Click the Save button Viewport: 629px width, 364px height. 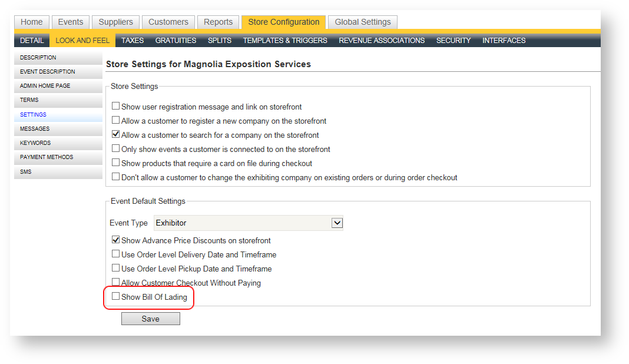(150, 319)
